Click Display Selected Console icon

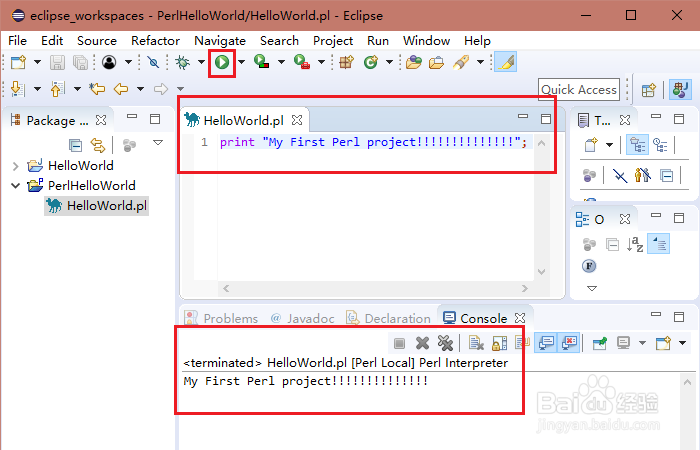623,343
